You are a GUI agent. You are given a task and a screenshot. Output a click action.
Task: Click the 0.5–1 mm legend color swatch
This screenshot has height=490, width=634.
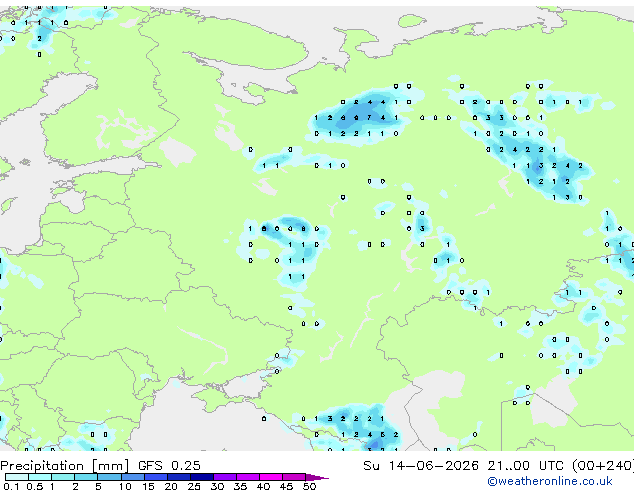pyautogui.click(x=40, y=477)
